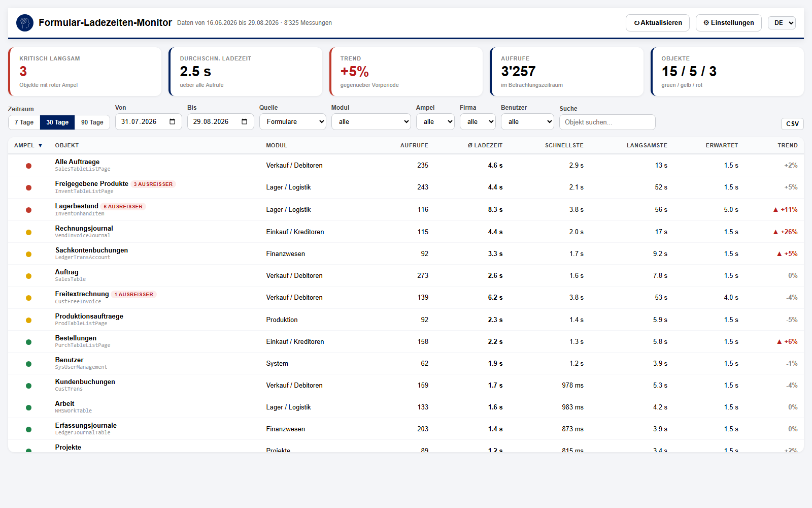Click the Kritisch Langsam summary card
The width and height of the screenshot is (812, 508).
85,72
